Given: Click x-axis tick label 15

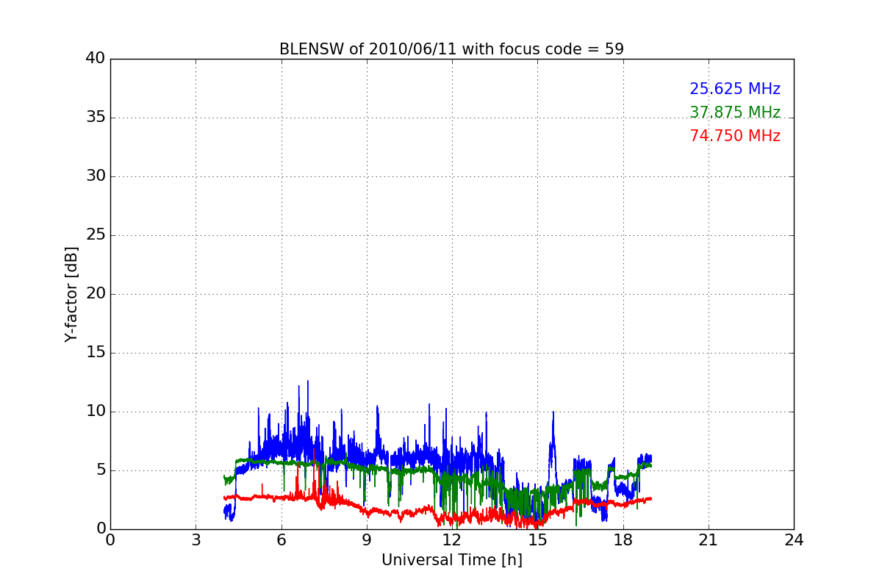Looking at the screenshot, I should tap(537, 539).
